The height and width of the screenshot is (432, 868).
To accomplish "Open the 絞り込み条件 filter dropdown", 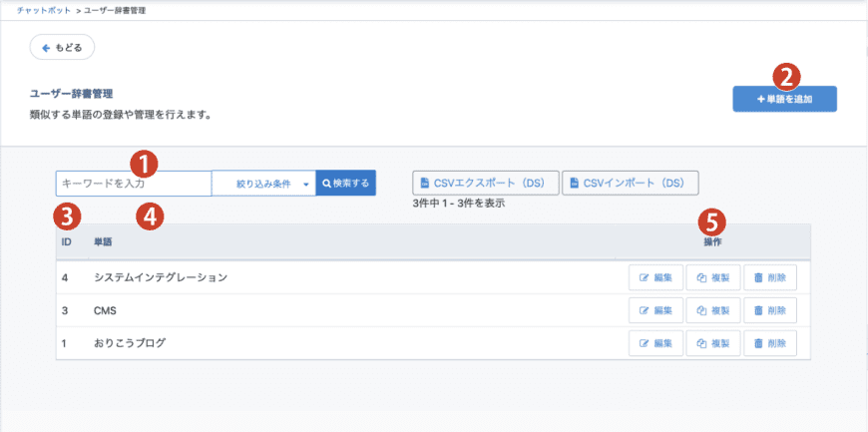I will point(263,184).
